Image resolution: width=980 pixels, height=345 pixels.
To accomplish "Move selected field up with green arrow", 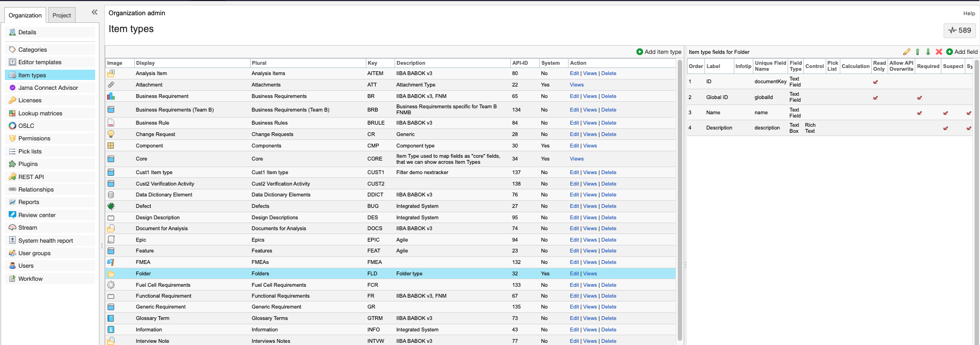I will 917,52.
